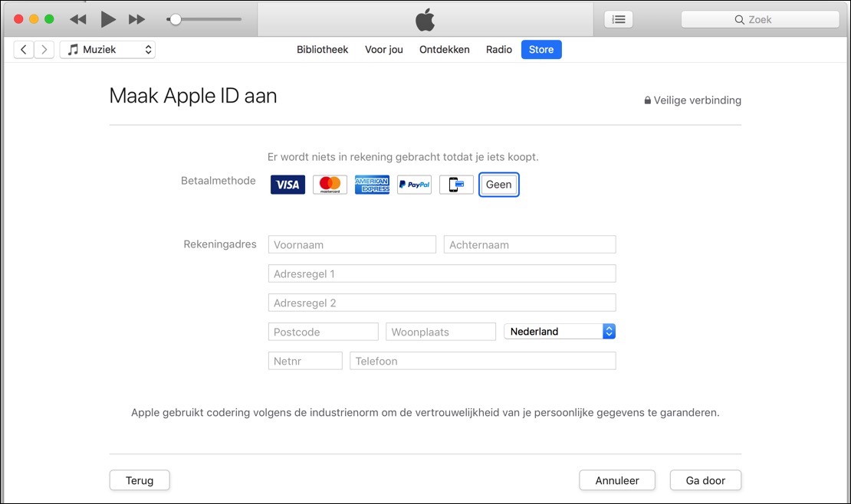This screenshot has width=851, height=504.
Task: Choose Visa as payment method
Action: 287,185
